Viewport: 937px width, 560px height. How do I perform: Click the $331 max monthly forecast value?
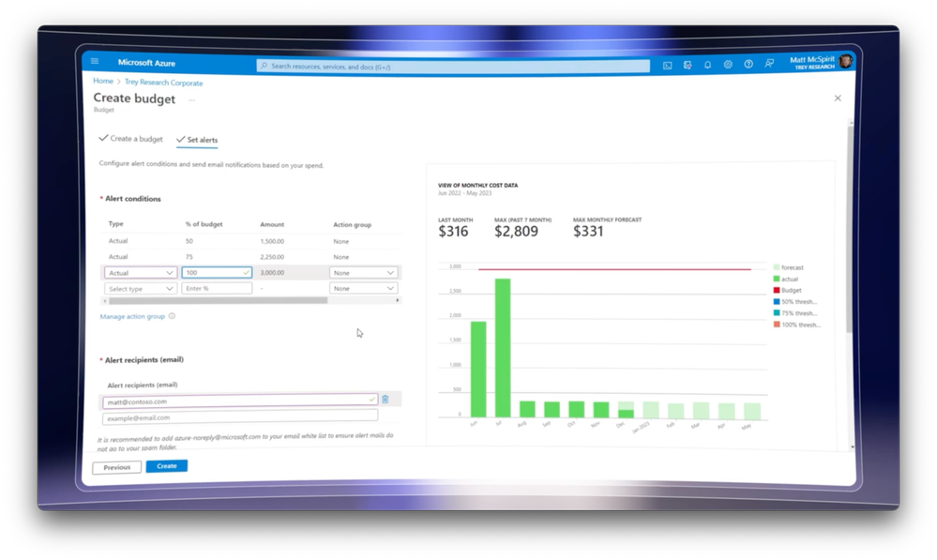tap(588, 232)
